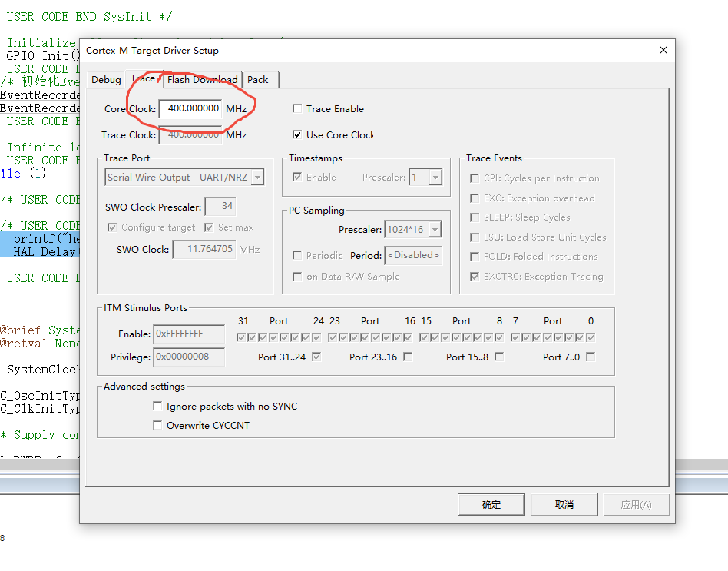This screenshot has height=571, width=728.
Task: Toggle the Port 31..24 privilege checkbox
Action: click(316, 357)
